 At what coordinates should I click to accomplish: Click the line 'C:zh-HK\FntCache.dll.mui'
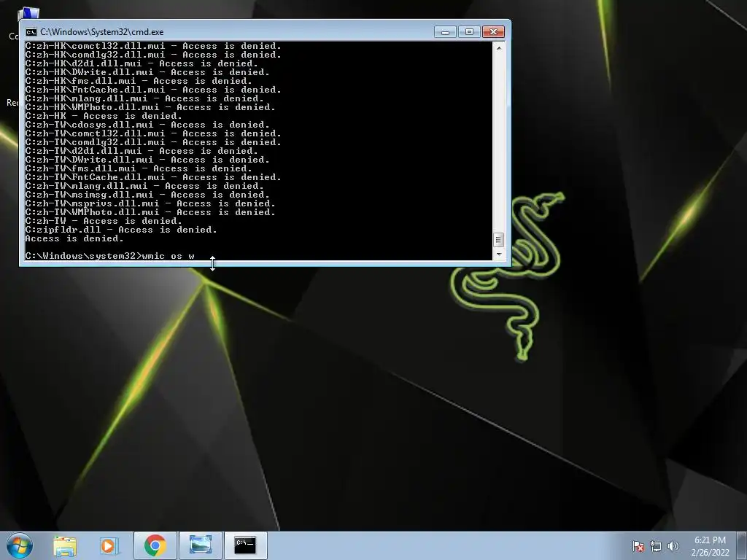[x=153, y=90]
